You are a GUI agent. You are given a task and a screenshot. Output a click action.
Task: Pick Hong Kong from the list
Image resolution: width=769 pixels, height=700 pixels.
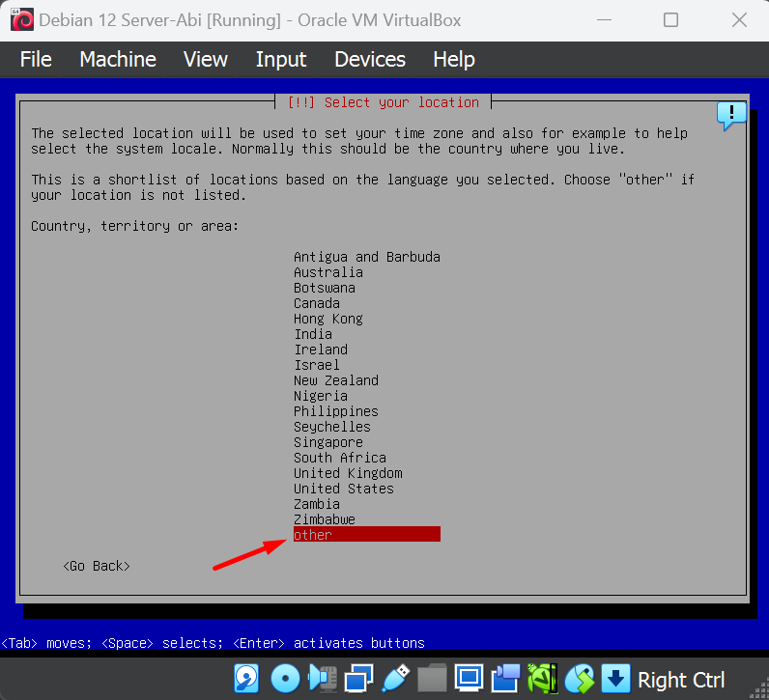tap(367, 319)
